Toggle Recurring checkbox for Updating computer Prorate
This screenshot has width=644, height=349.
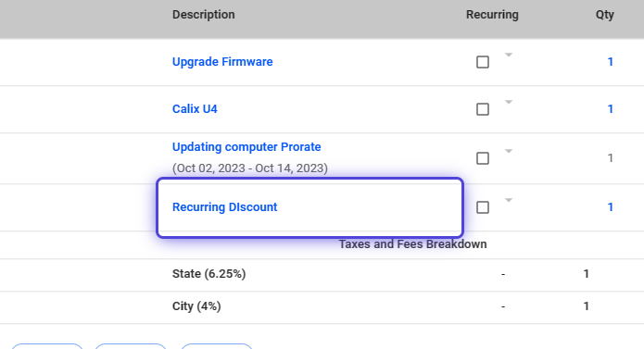tap(483, 158)
